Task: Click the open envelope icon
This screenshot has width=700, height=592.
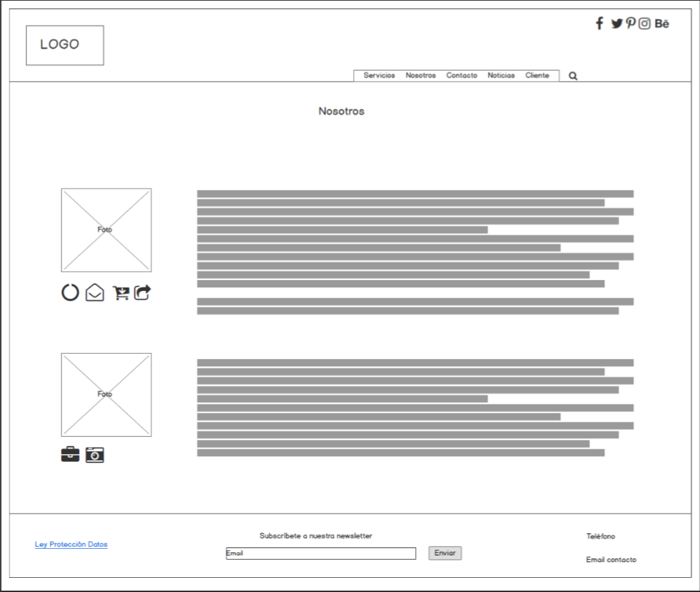Action: (x=95, y=292)
